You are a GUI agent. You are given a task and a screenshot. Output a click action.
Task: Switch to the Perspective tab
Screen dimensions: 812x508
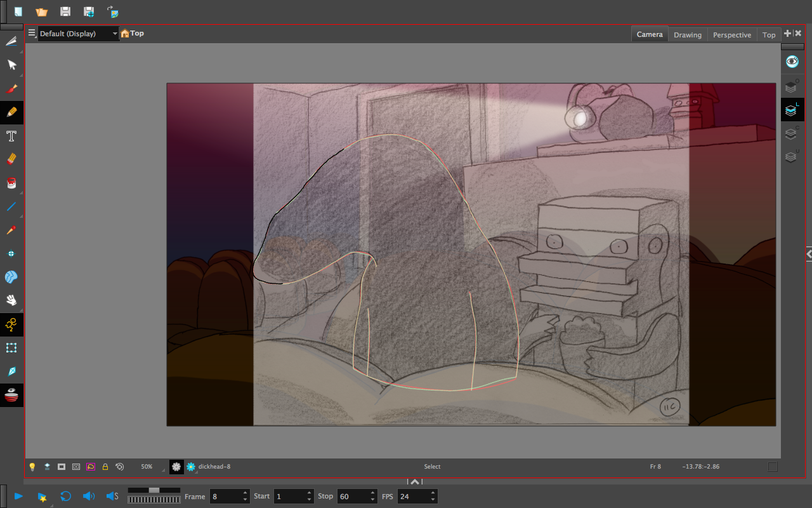click(x=731, y=35)
